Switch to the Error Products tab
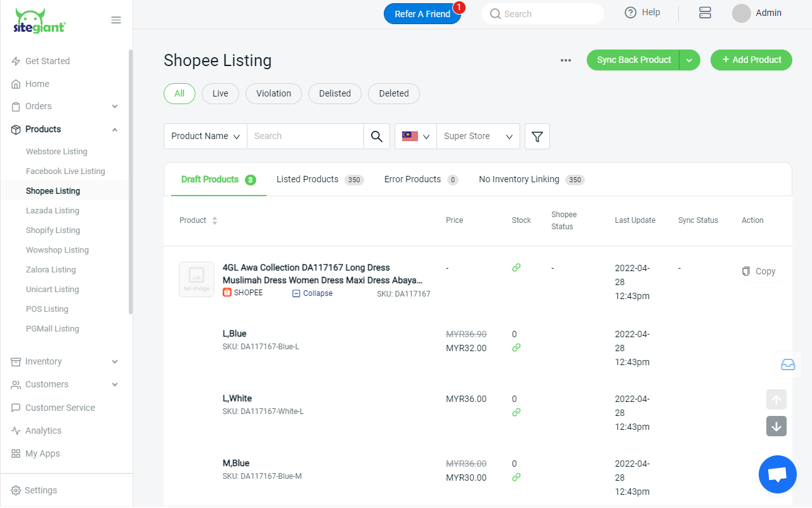The height and width of the screenshot is (508, 812). pyautogui.click(x=421, y=180)
